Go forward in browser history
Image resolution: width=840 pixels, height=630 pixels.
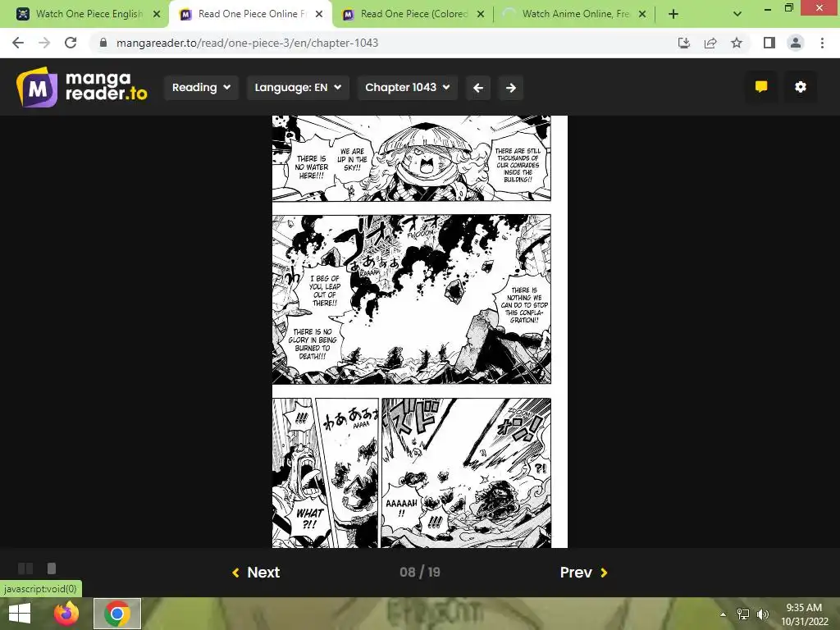point(44,43)
